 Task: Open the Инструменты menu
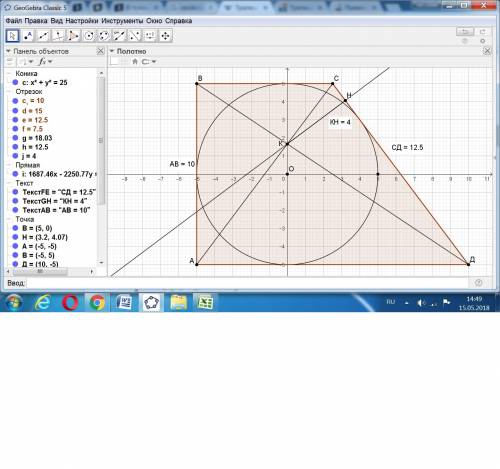coord(122,21)
